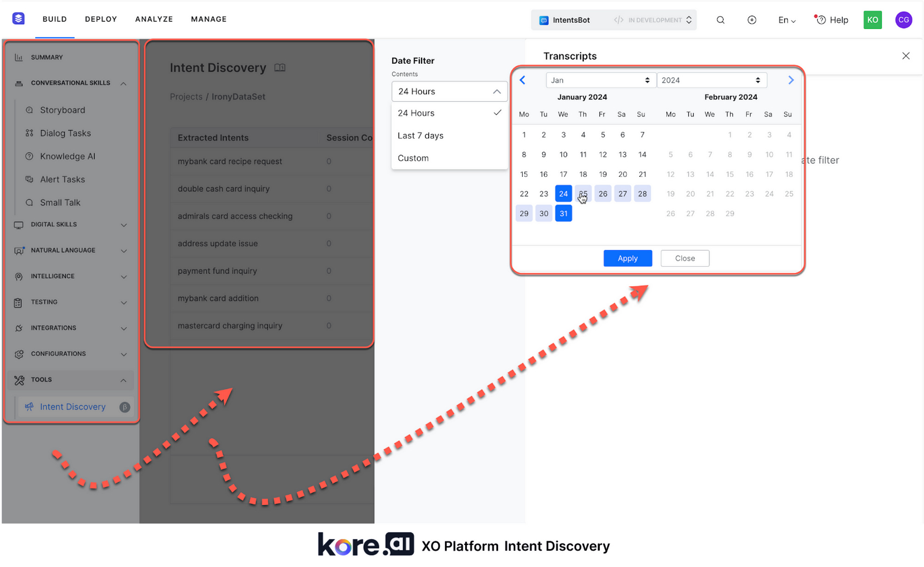Open the purple CG profile avatar
924x567 pixels.
[903, 20]
